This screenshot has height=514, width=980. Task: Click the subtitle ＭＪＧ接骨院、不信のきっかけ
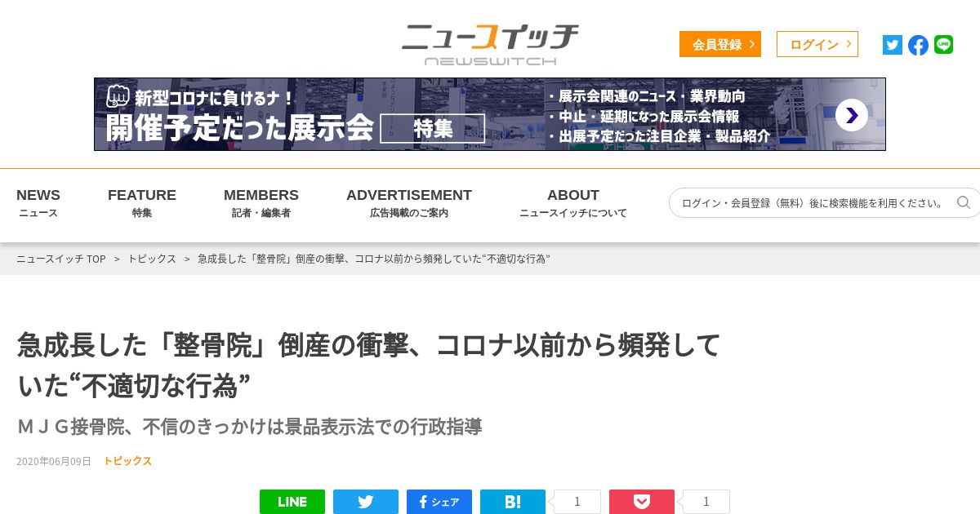pos(249,426)
